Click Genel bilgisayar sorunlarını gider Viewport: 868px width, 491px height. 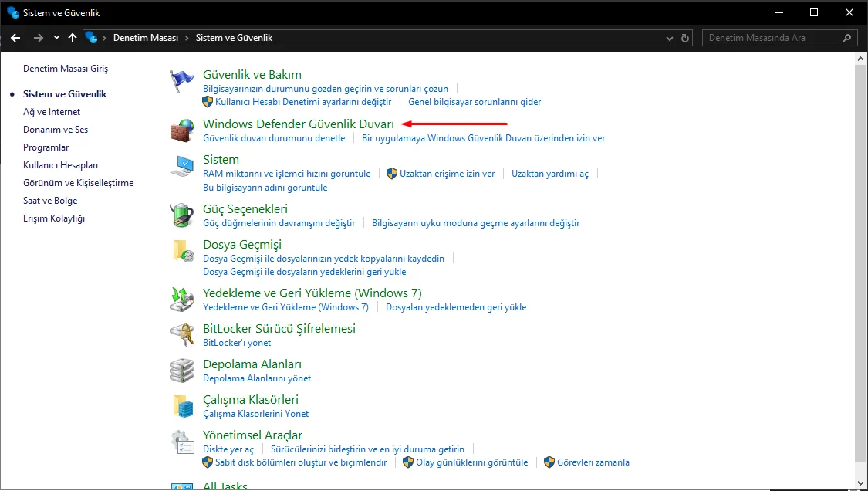(x=475, y=102)
